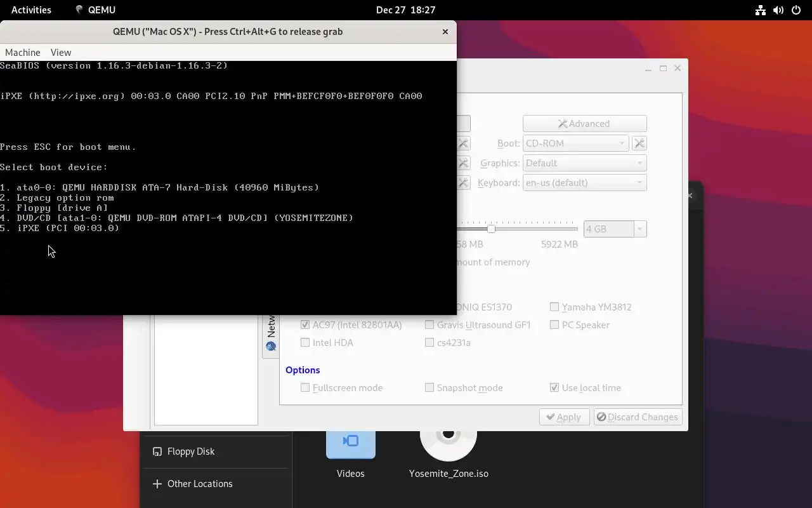The image size is (812, 508).
Task: Click the tools icon right of Boot dropdown
Action: (639, 144)
